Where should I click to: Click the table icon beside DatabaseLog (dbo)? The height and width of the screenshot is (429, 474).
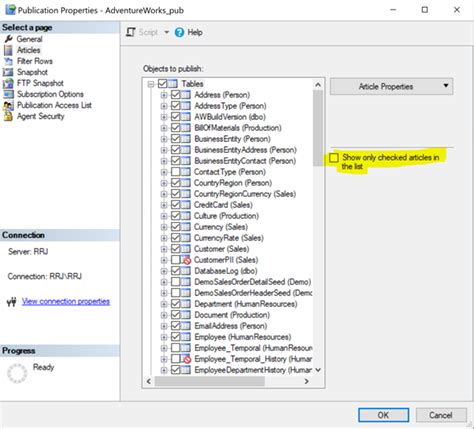point(186,271)
